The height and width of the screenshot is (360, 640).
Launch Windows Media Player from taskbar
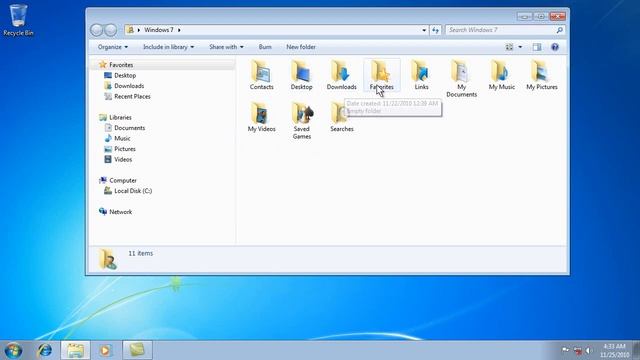[105, 350]
